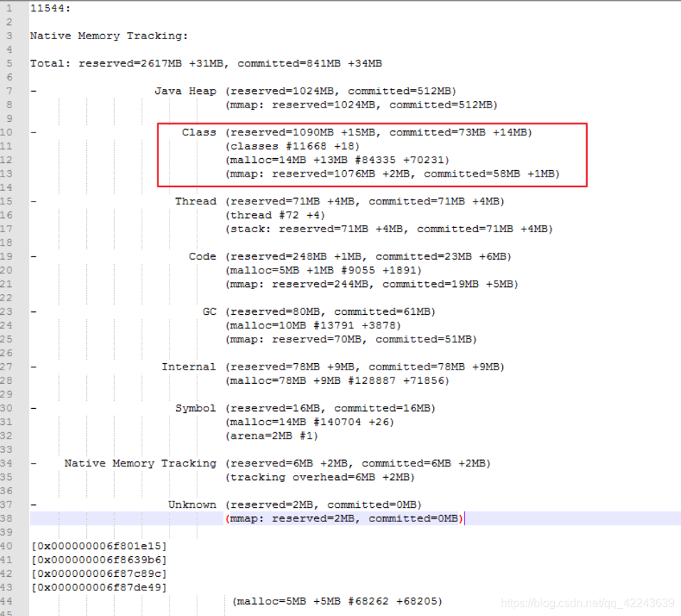Image resolution: width=681 pixels, height=616 pixels.
Task: Click 'committed=841MB +34MB' in Total line
Action: (310, 63)
